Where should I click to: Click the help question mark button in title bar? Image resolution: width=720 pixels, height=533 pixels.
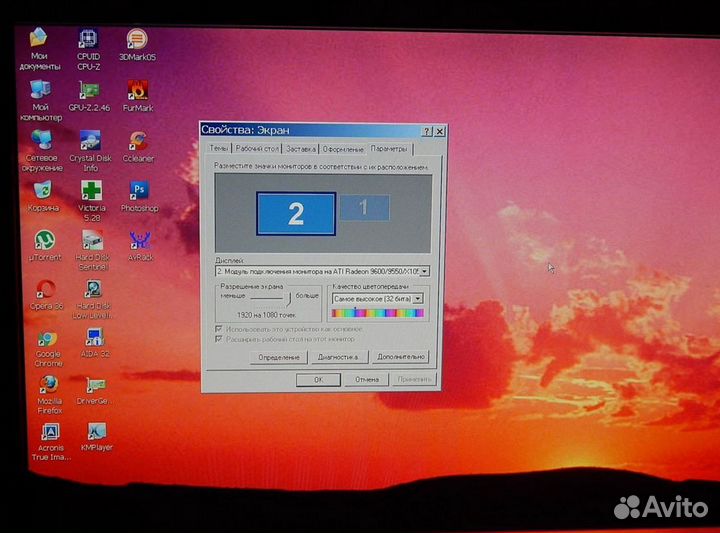click(x=427, y=130)
